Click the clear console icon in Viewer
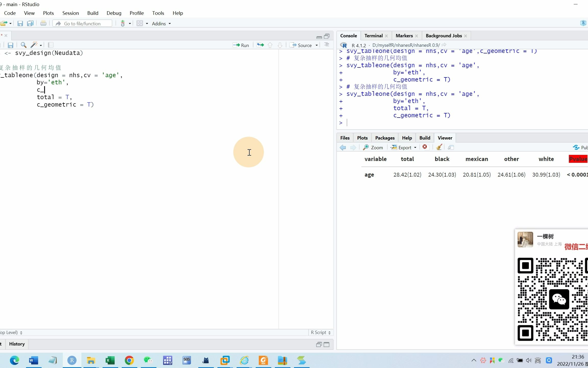Screen dimensions: 588x368 click(x=439, y=147)
